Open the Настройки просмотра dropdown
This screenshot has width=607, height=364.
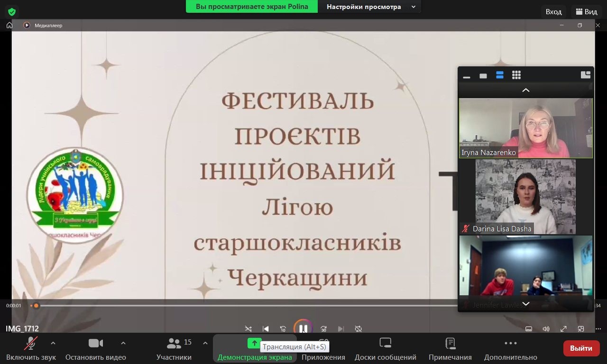point(370,7)
